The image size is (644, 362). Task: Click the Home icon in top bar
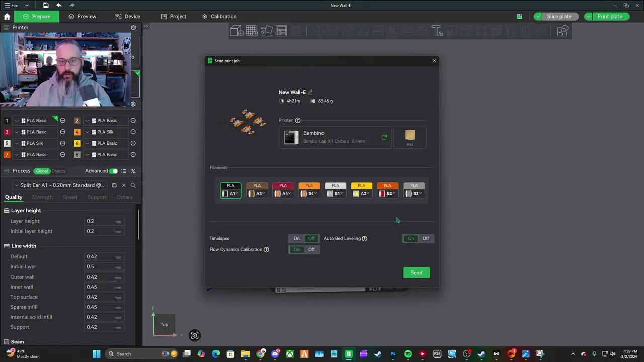(7, 16)
